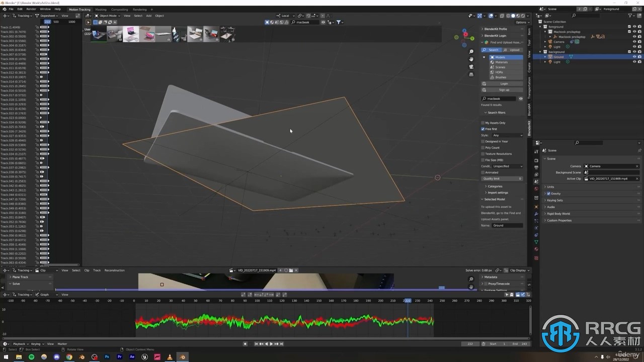Switch perspective/orthographic grid icon in viewport
This screenshot has height=362, width=644.
(x=471, y=74)
